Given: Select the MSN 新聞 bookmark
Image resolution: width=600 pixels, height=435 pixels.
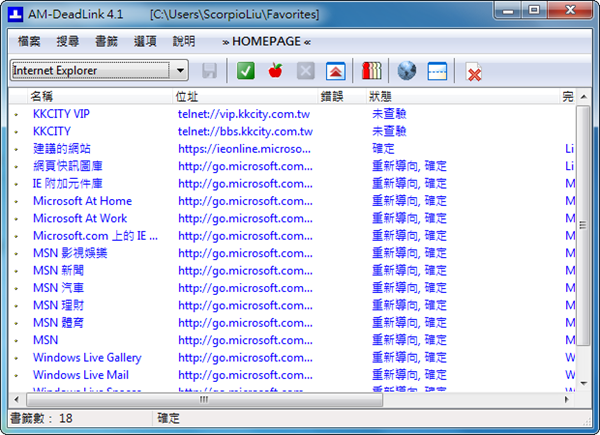Looking at the screenshot, I should tap(58, 270).
